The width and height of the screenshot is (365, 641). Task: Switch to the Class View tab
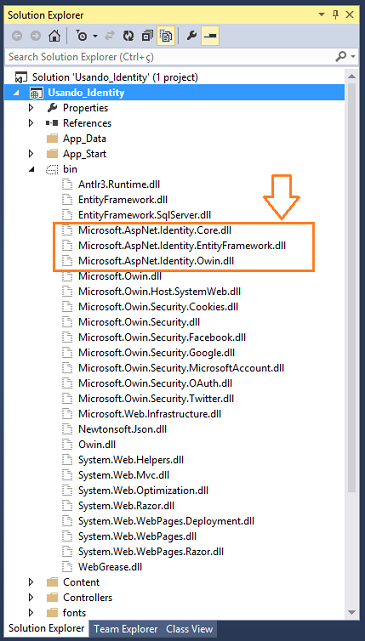click(x=190, y=629)
